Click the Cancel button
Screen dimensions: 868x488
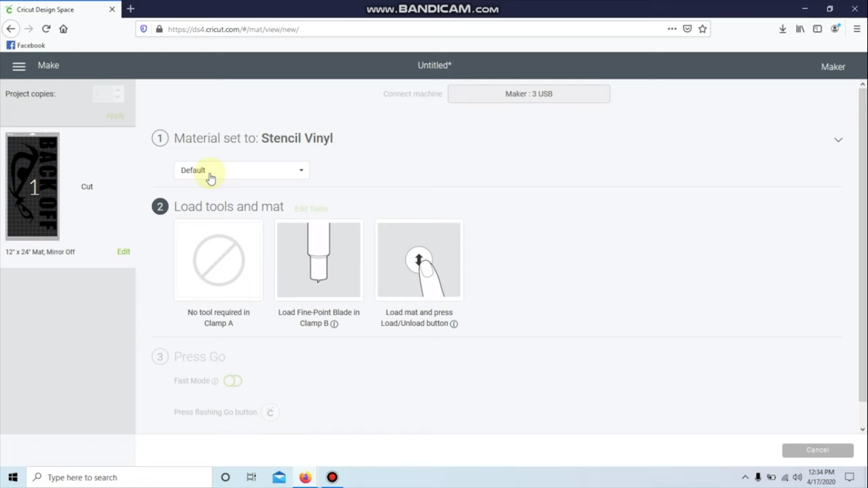point(818,449)
